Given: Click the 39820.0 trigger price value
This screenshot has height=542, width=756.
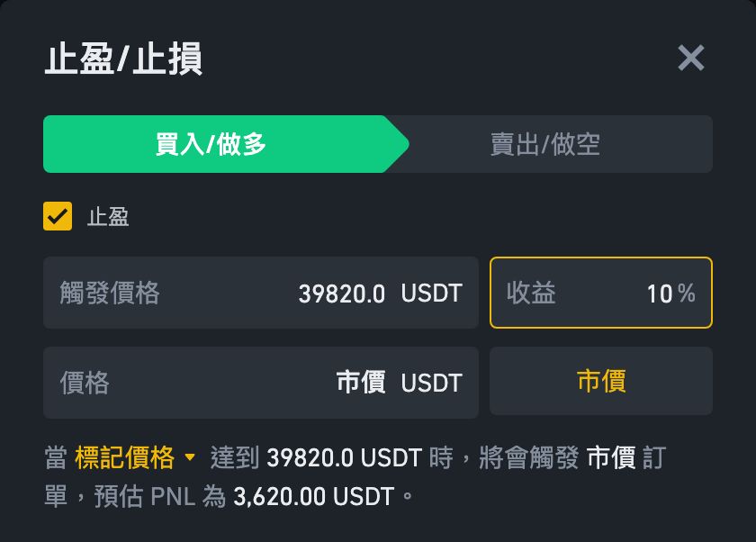Looking at the screenshot, I should (x=342, y=294).
